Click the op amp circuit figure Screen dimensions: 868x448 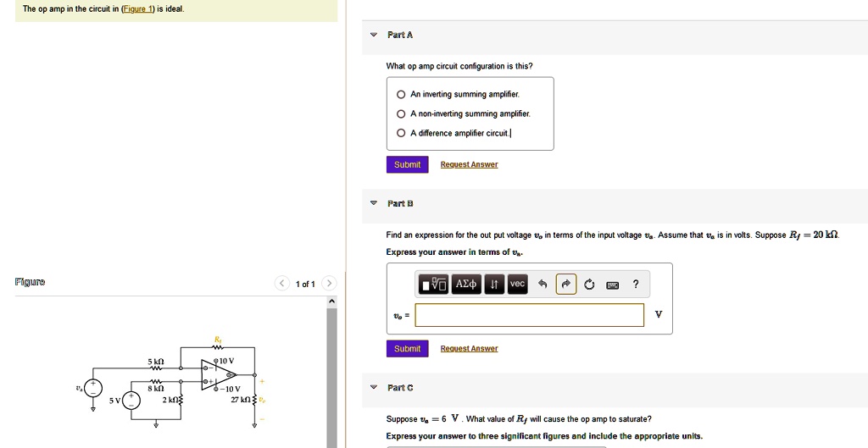coord(173,382)
